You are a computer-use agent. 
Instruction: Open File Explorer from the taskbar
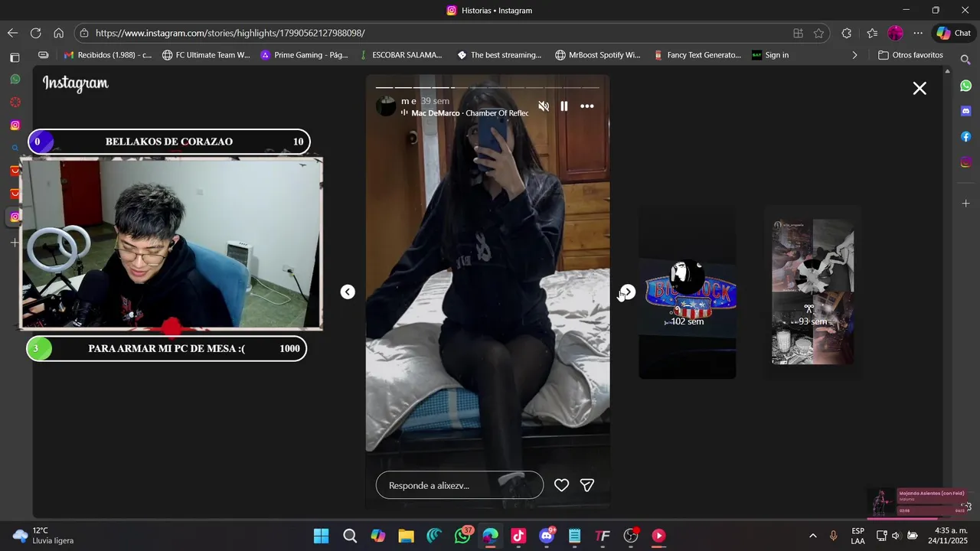pos(406,536)
